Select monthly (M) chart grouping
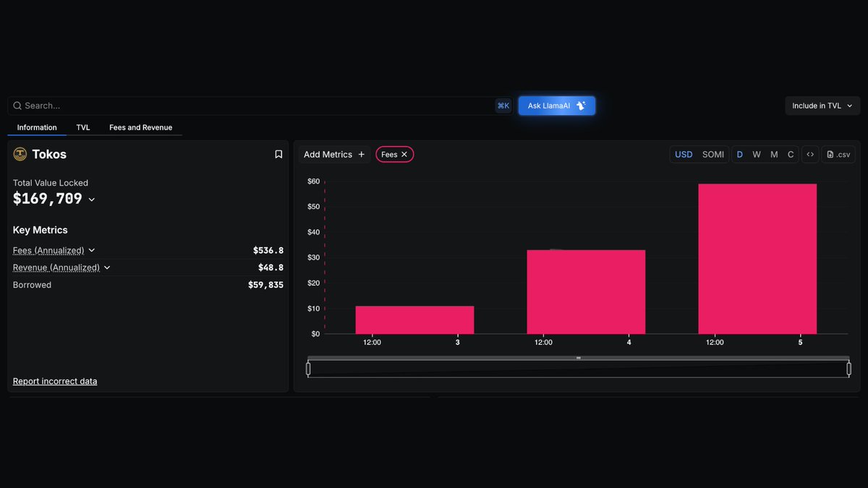Screen dimensions: 868x488 [x=774, y=154]
